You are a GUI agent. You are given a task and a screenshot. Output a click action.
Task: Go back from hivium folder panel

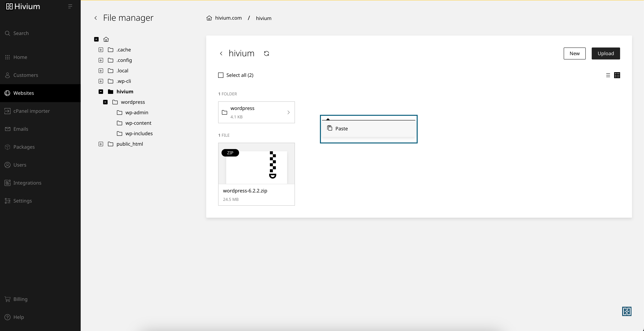tap(221, 54)
